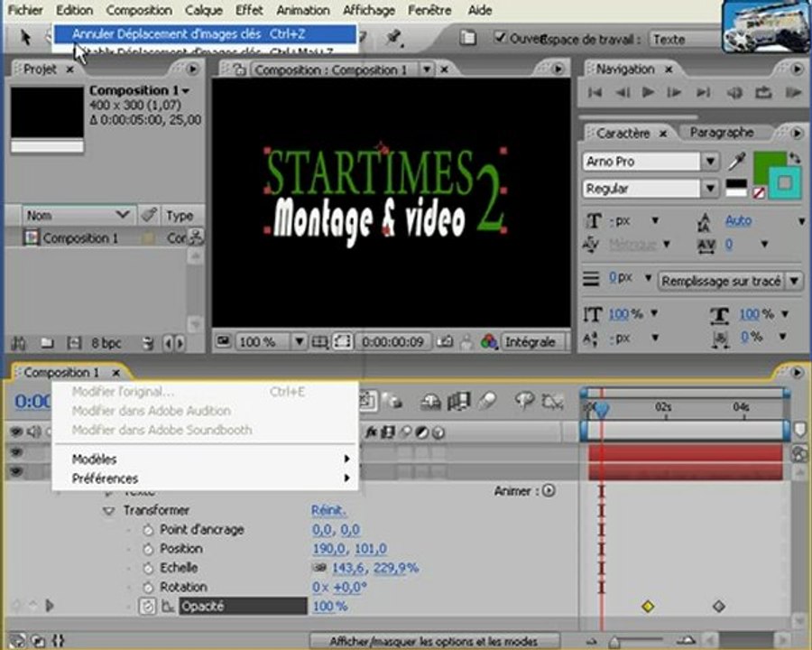Open the Arno Pro font dropdown

click(711, 162)
